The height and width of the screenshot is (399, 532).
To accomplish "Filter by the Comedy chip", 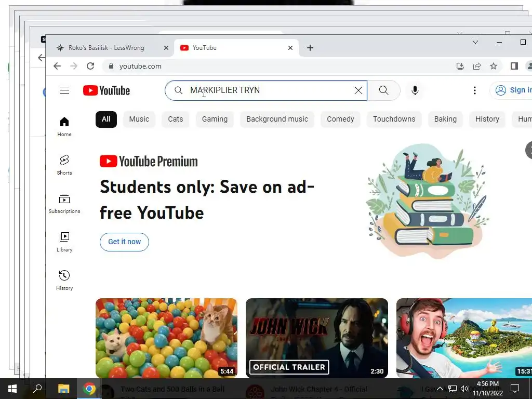I will (340, 119).
